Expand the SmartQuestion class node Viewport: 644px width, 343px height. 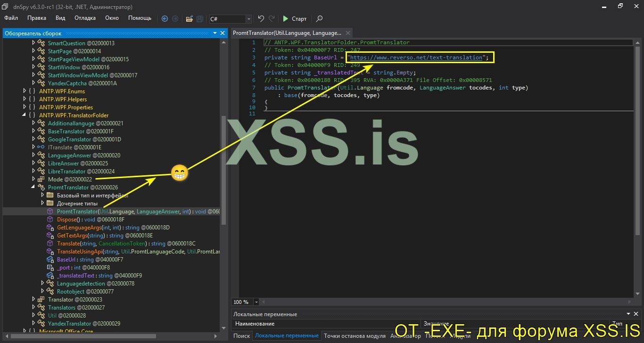tap(33, 43)
